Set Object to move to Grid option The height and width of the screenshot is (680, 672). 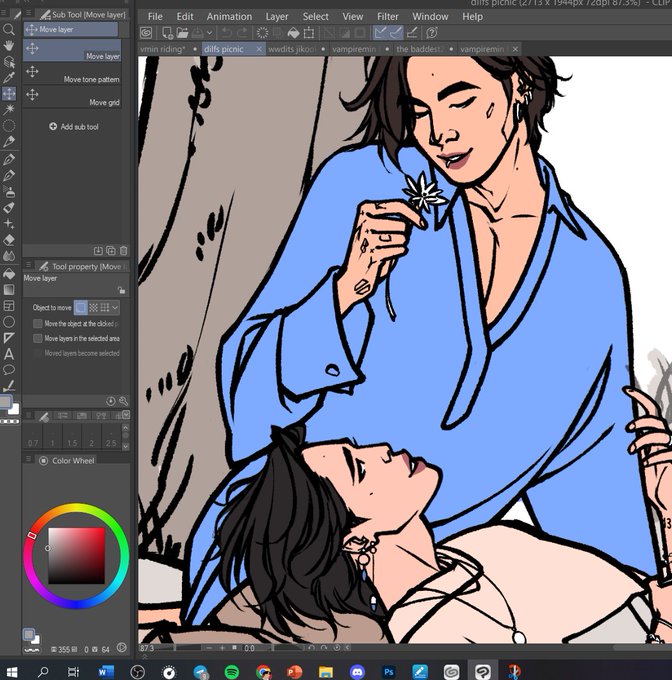104,307
